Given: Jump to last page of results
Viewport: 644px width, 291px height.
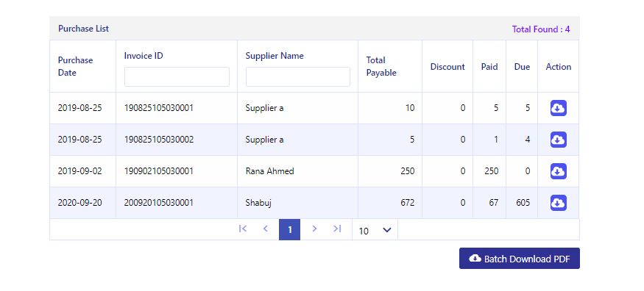Looking at the screenshot, I should [337, 229].
